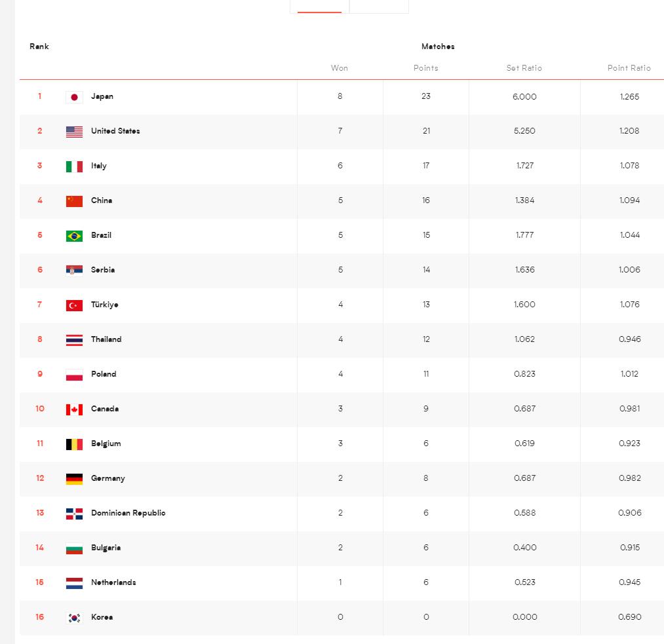Open the China team link
Image resolution: width=664 pixels, height=644 pixels.
click(x=102, y=200)
